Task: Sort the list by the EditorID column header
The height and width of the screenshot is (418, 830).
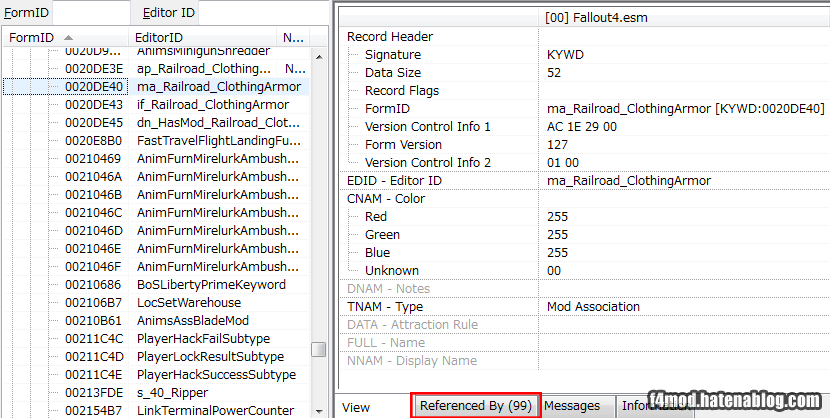Action: pyautogui.click(x=202, y=38)
